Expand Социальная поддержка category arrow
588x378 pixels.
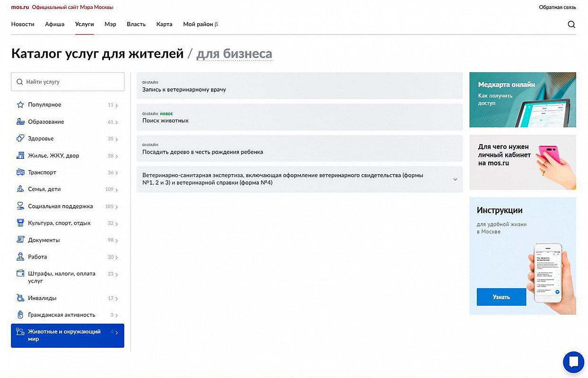pyautogui.click(x=116, y=207)
